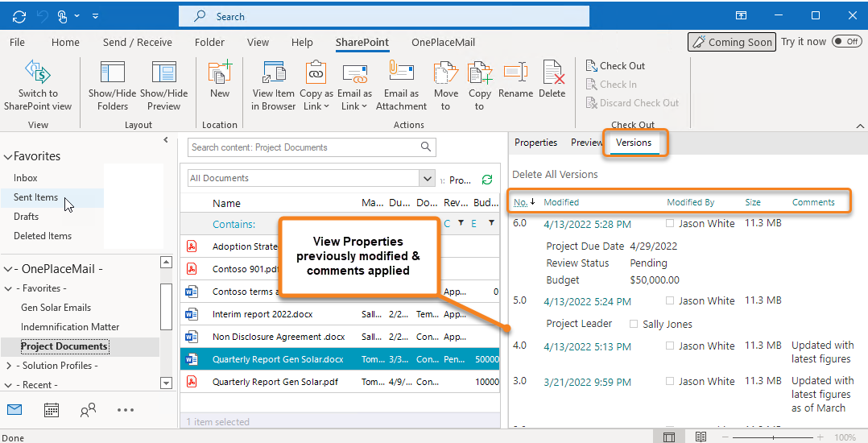Image resolution: width=868 pixels, height=443 pixels.
Task: Click the People navigation icon
Action: pyautogui.click(x=88, y=410)
